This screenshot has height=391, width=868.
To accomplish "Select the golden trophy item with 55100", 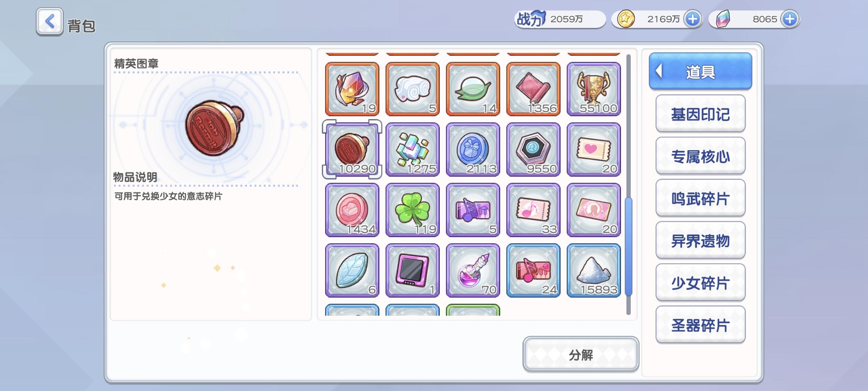I will coord(593,89).
